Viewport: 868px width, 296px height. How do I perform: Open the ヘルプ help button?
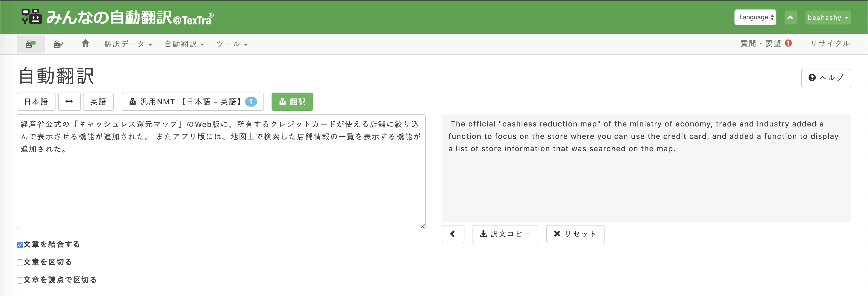point(825,78)
